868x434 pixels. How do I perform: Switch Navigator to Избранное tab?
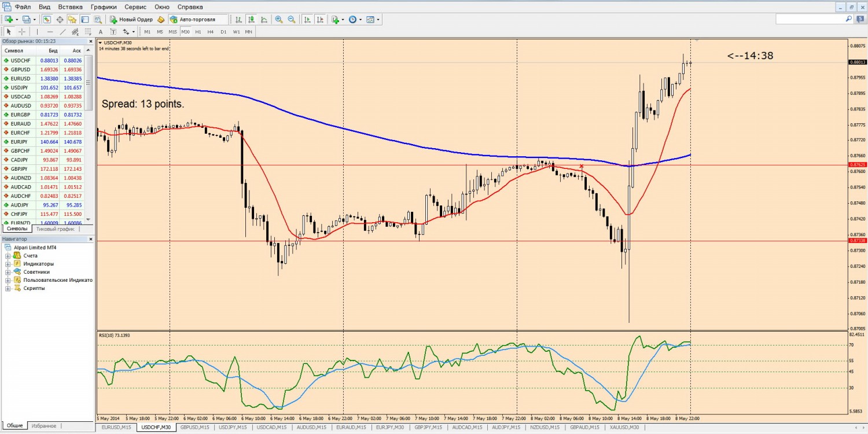tap(44, 426)
